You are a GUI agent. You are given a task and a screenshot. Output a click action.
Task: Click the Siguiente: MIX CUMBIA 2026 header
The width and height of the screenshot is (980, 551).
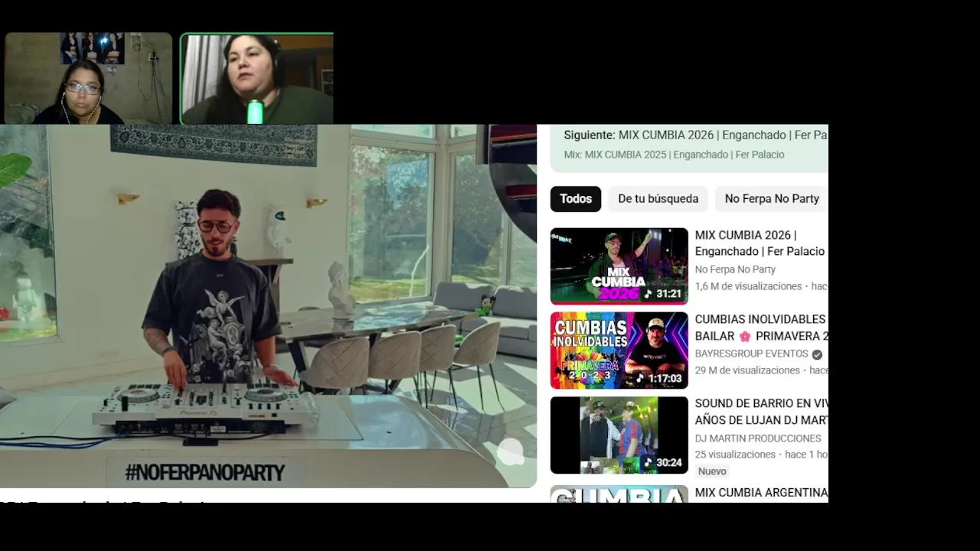(x=695, y=135)
